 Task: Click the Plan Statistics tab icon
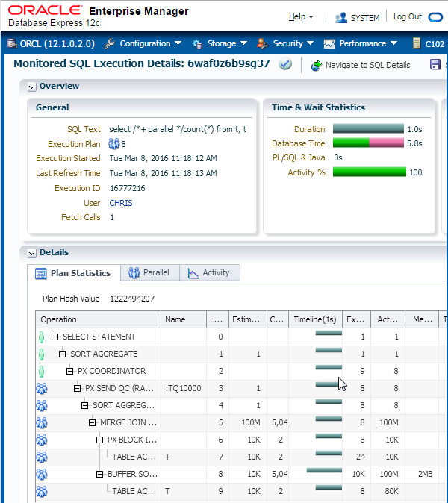[41, 274]
